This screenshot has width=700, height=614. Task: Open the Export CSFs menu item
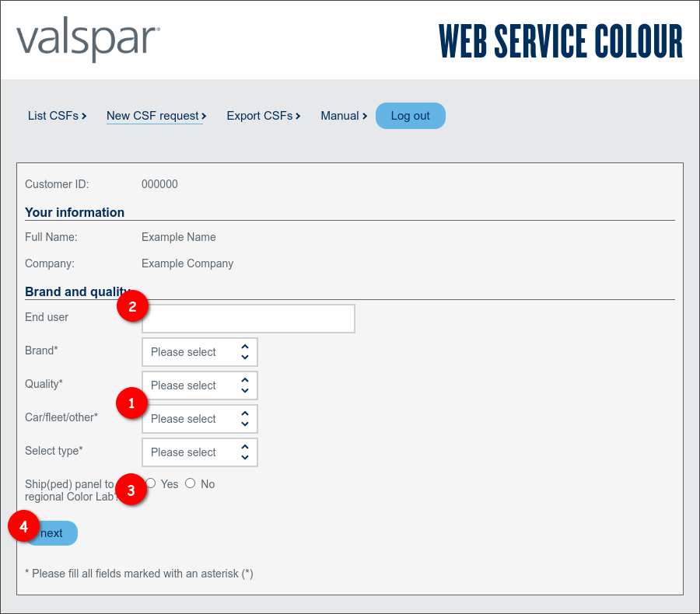263,116
